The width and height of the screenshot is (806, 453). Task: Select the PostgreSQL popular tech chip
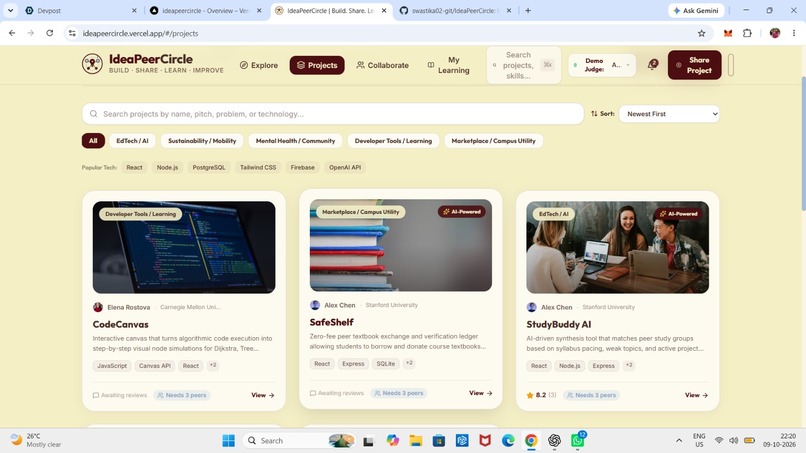click(209, 167)
